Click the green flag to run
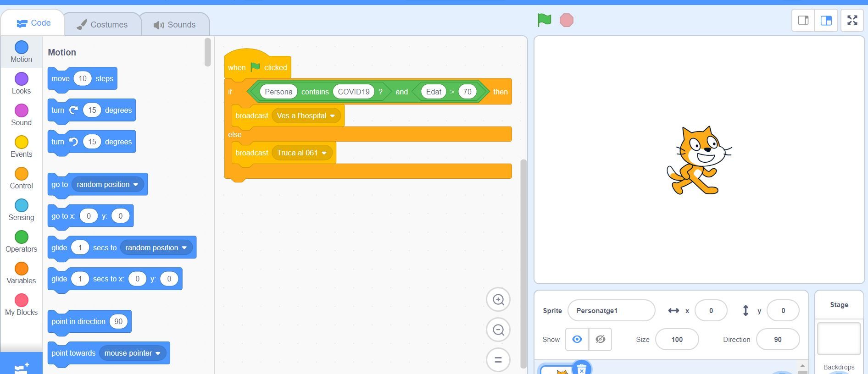The width and height of the screenshot is (868, 374). click(x=544, y=20)
